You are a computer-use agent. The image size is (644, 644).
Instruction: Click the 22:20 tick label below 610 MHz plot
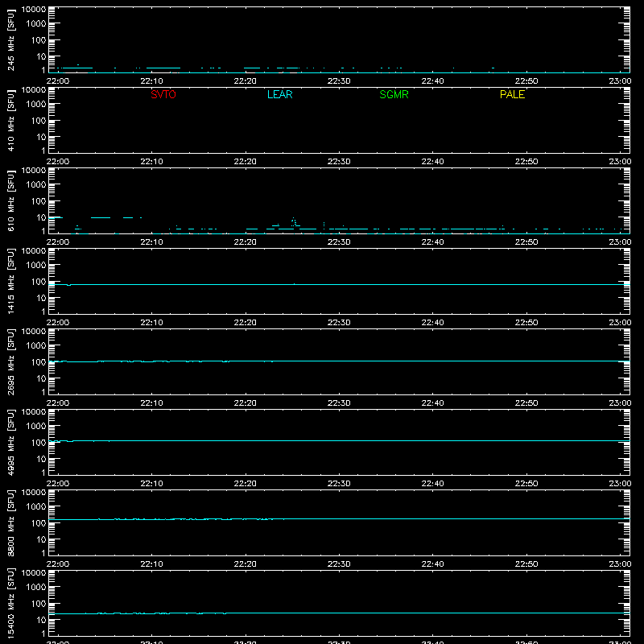coord(246,242)
